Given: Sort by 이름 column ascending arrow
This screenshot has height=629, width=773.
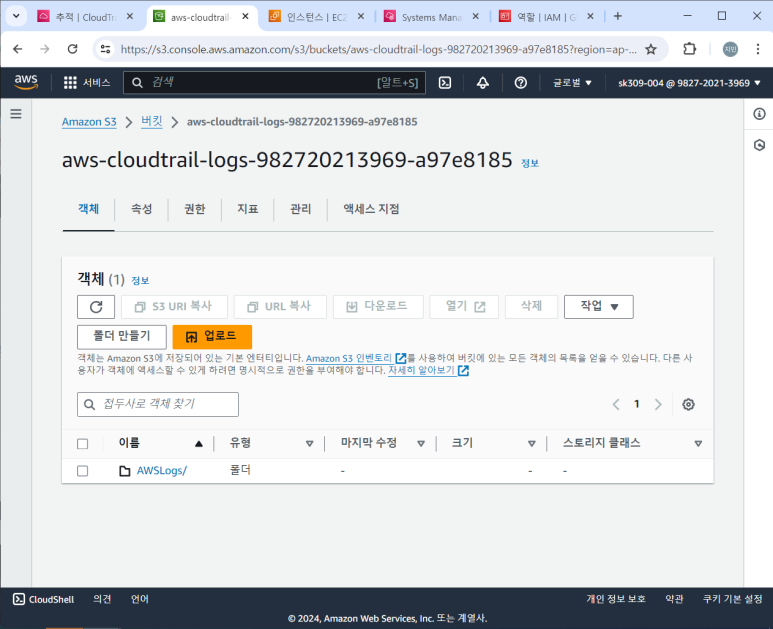Looking at the screenshot, I should coord(199,444).
